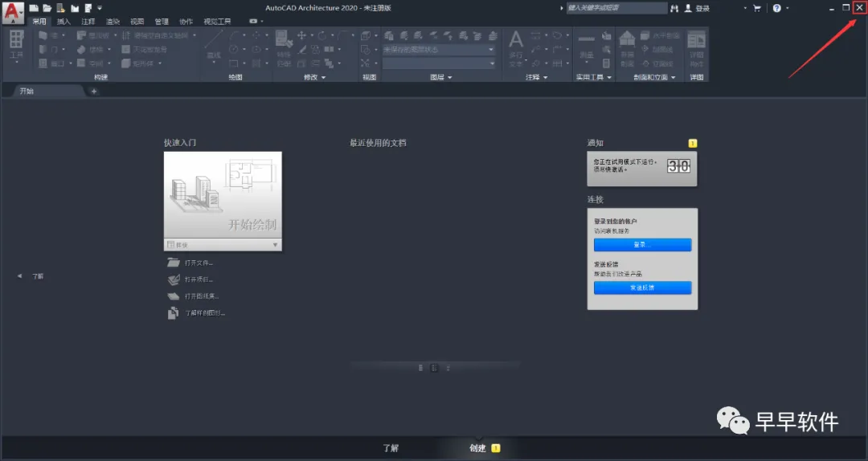Click the 打开文件 link
The image size is (868, 461).
[x=199, y=263]
